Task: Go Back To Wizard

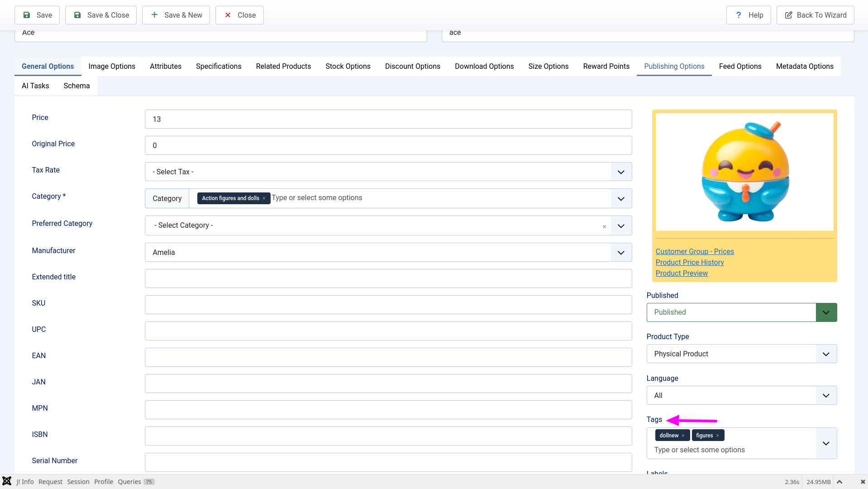Action: pyautogui.click(x=815, y=15)
